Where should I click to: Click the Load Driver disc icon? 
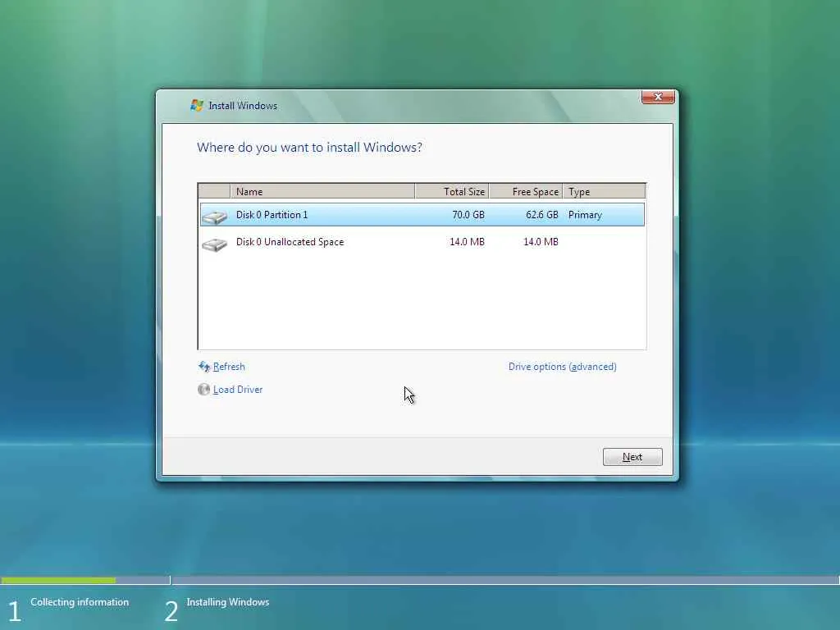[x=203, y=390]
